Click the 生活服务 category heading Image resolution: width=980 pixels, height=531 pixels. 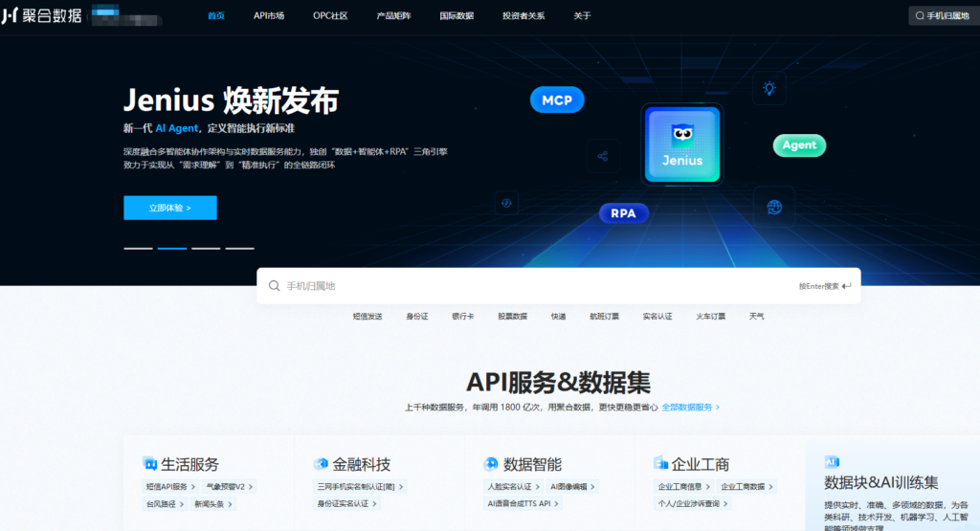click(x=190, y=464)
